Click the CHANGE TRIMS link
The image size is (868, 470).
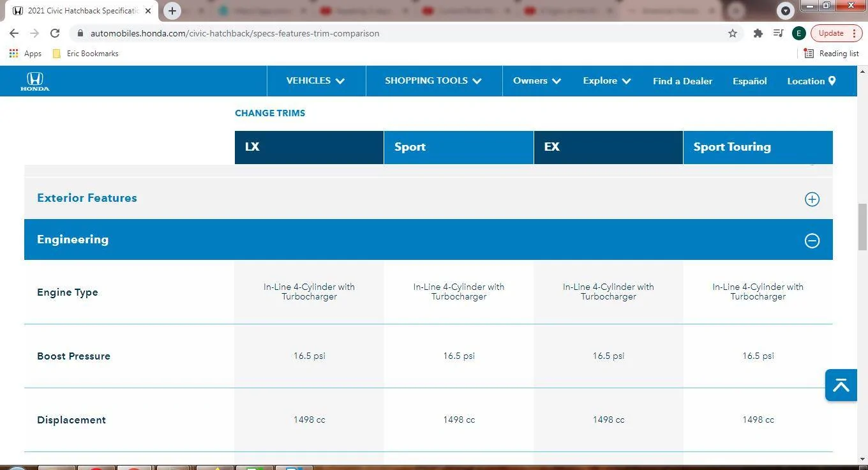coord(270,113)
